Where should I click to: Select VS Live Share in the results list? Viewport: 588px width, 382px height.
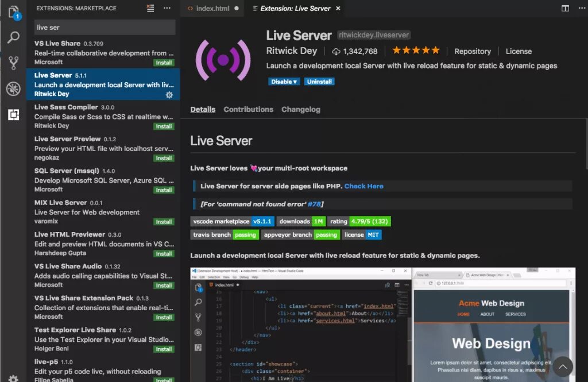(x=103, y=52)
